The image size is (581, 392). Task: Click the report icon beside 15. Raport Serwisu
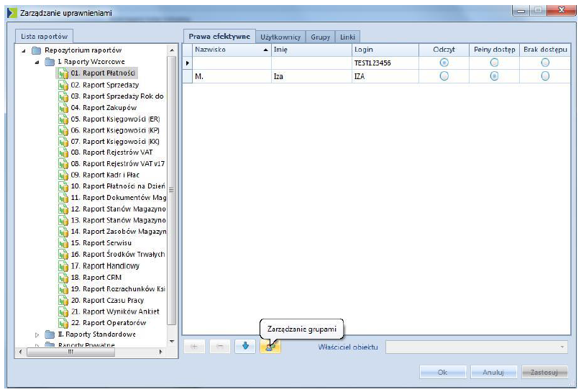pos(63,243)
